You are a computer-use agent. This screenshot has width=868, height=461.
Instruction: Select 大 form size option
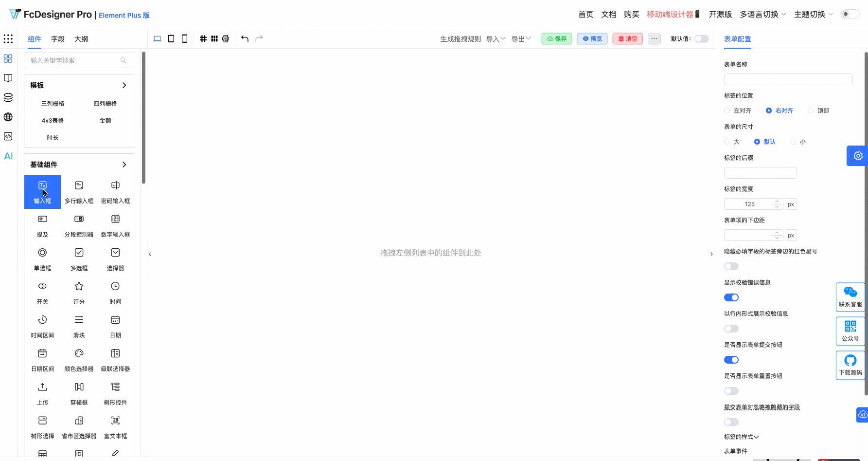728,142
